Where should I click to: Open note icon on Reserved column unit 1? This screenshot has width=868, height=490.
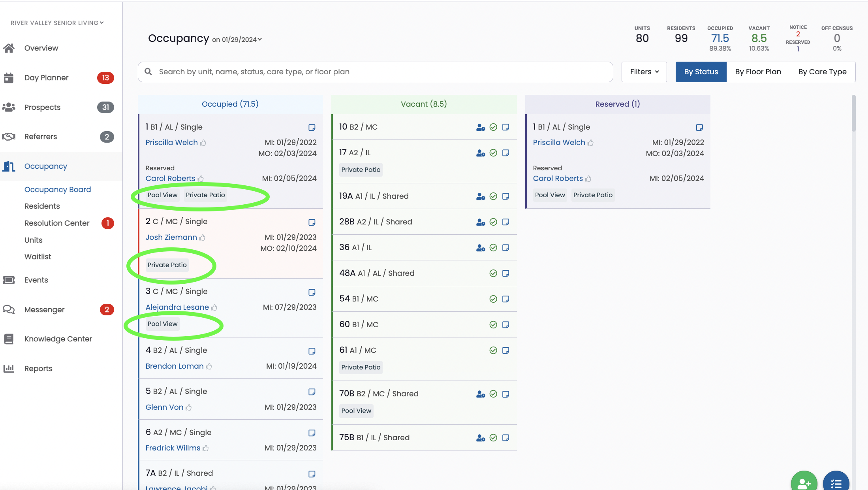tap(699, 127)
